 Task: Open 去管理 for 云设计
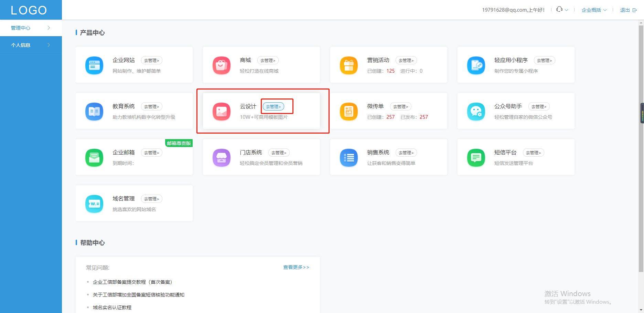tap(273, 106)
